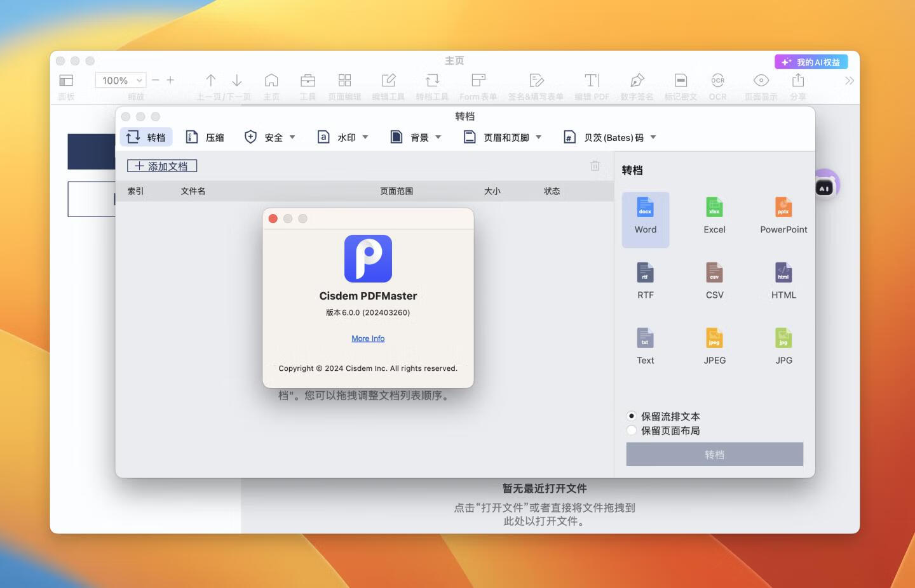
Task: Expand the 背景 dropdown arrow
Action: coord(438,137)
